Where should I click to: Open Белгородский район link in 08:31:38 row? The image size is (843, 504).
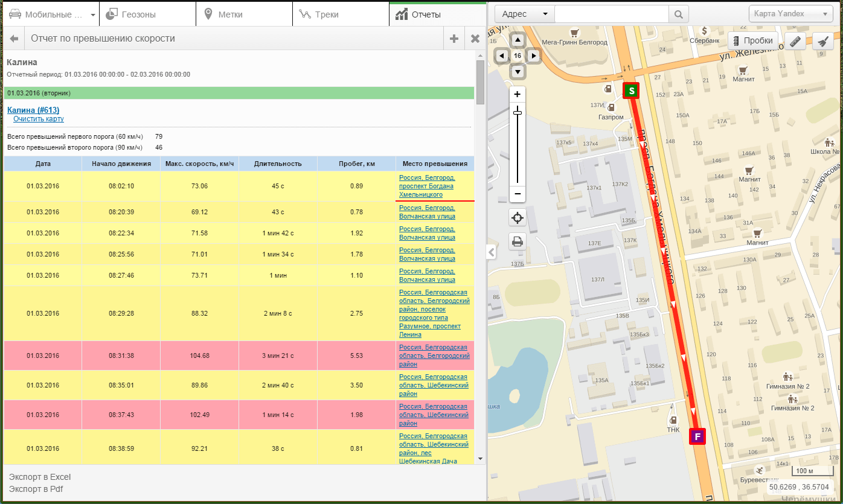434,356
